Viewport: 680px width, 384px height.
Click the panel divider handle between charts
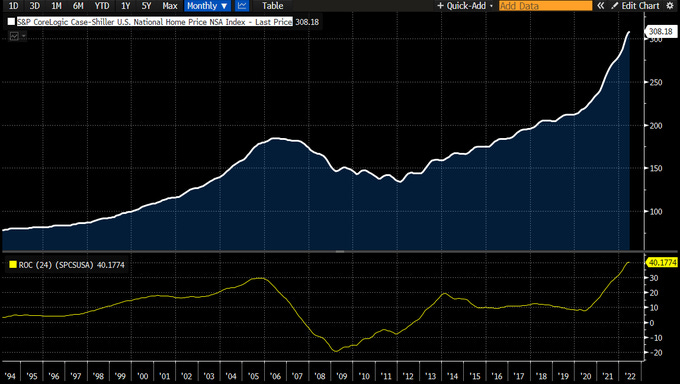click(x=340, y=251)
